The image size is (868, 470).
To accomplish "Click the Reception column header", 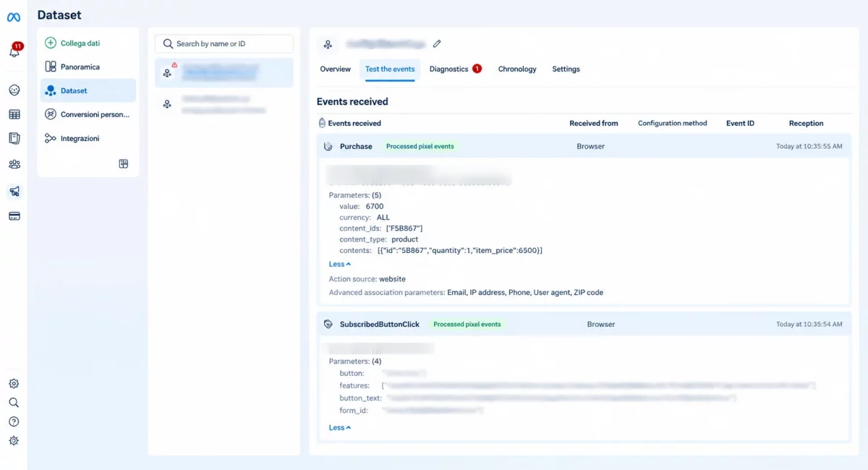I will (x=806, y=123).
